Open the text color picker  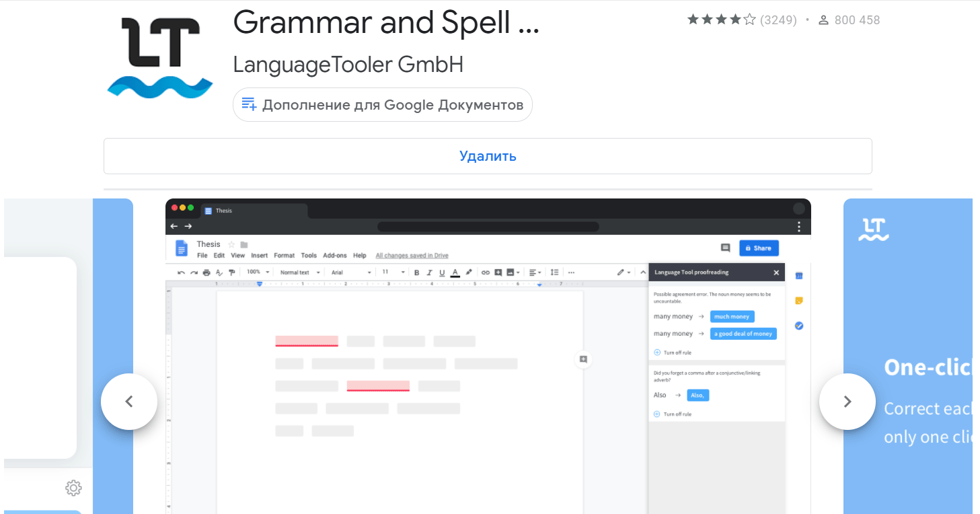click(x=455, y=272)
